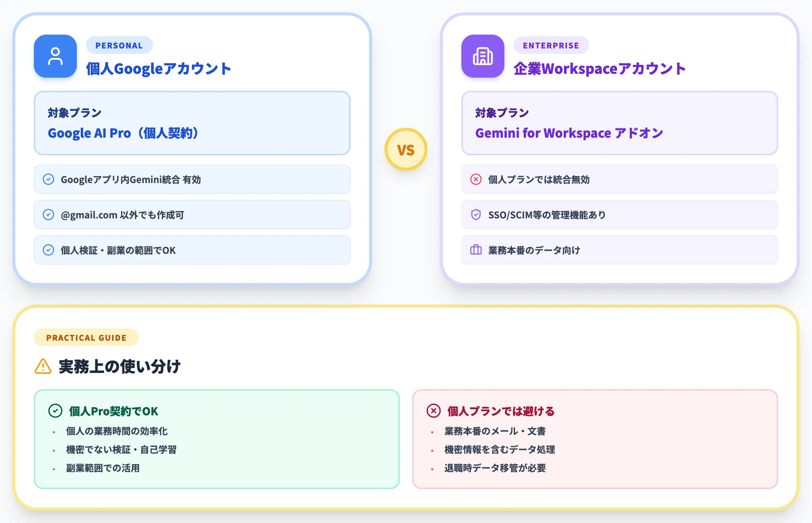Click the 機密でない検証・自己学習 bullet
The height and width of the screenshot is (523, 812).
[x=121, y=450]
